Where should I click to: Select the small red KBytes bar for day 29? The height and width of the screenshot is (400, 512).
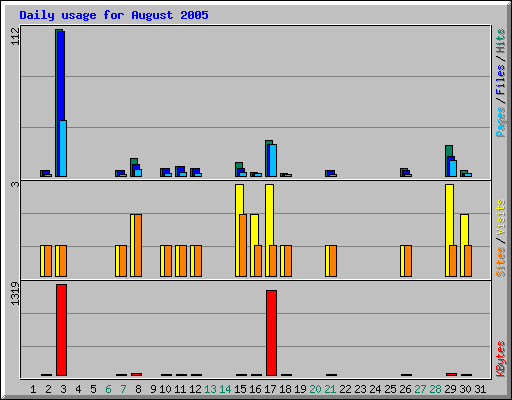point(451,374)
